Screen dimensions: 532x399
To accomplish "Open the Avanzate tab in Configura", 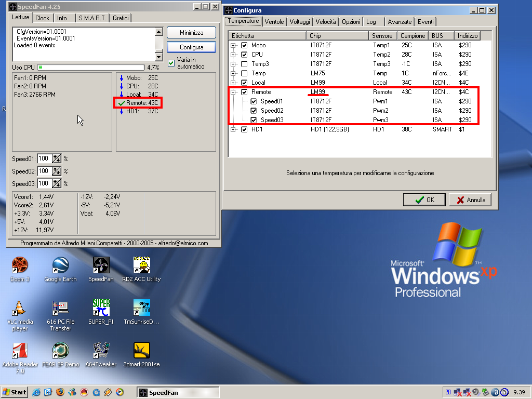I will pyautogui.click(x=400, y=22).
